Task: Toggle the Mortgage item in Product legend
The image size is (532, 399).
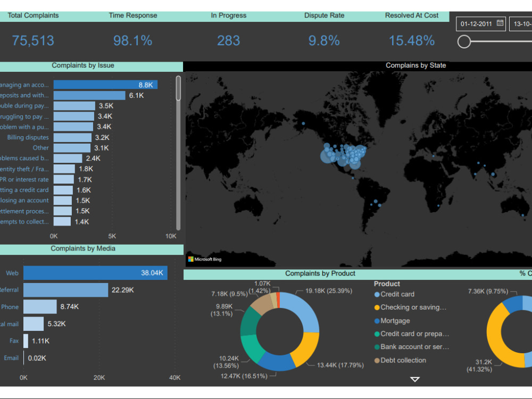Action: click(396, 321)
